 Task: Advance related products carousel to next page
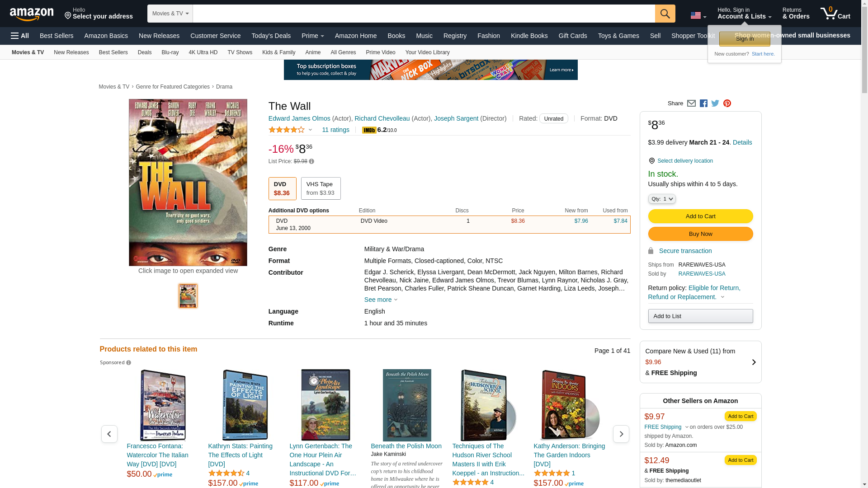tap(621, 434)
